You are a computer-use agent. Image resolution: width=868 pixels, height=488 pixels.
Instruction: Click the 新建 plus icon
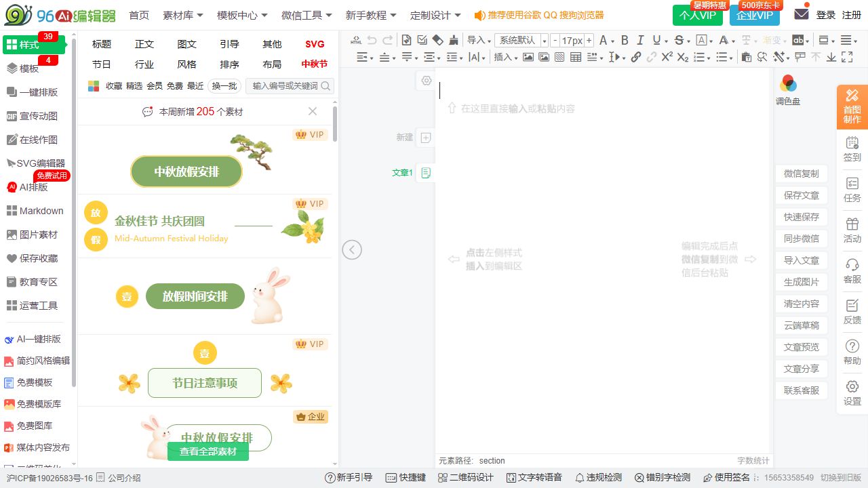426,138
